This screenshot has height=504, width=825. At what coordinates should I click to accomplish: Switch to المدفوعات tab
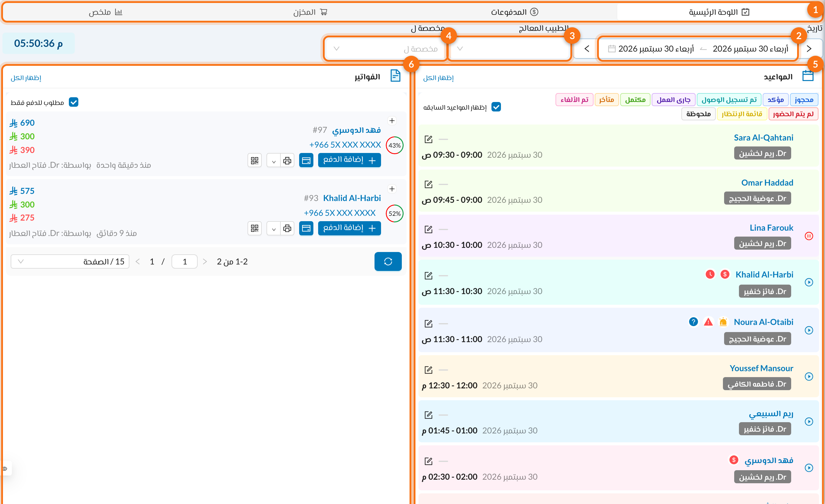pos(515,12)
